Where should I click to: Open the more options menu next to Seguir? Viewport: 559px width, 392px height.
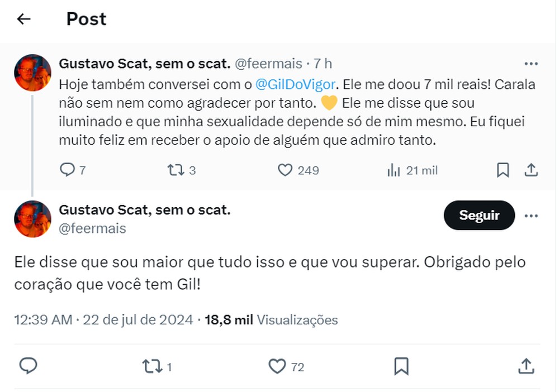click(530, 215)
